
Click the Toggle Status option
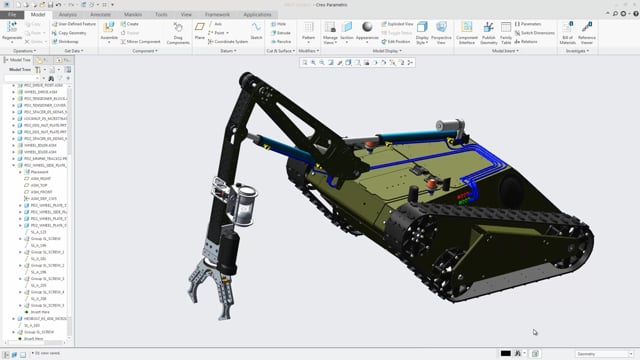(396, 33)
